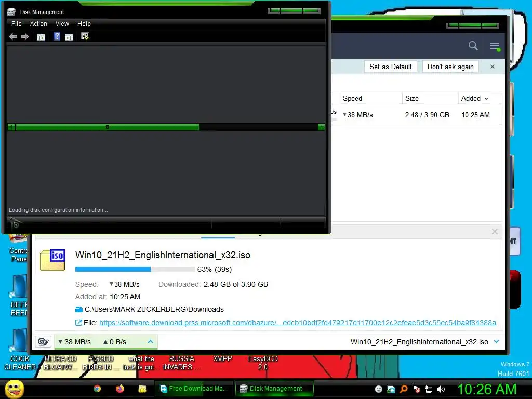Click the Disk Management scrollbar right arrow
The width and height of the screenshot is (532, 399).
[x=321, y=127]
